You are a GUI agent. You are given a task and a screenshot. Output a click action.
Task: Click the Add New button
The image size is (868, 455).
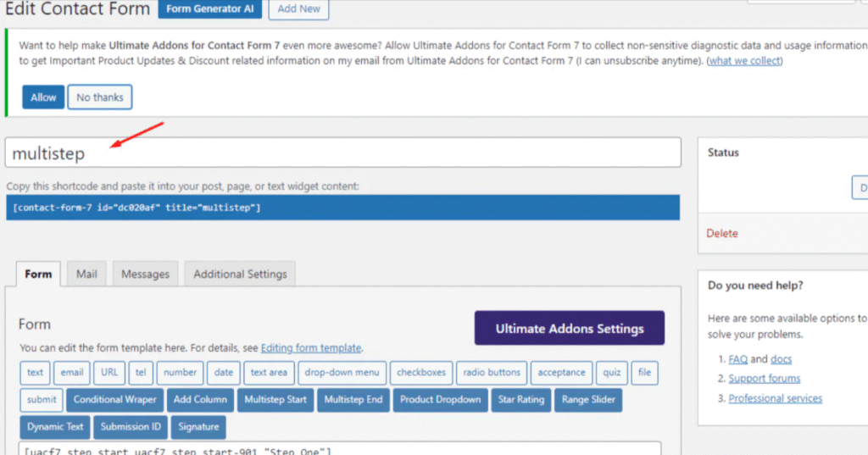coord(298,8)
